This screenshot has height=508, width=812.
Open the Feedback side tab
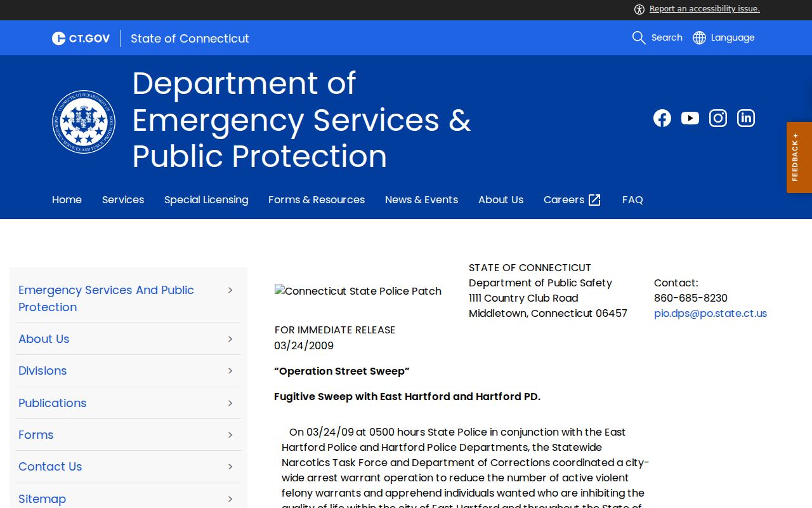point(799,157)
